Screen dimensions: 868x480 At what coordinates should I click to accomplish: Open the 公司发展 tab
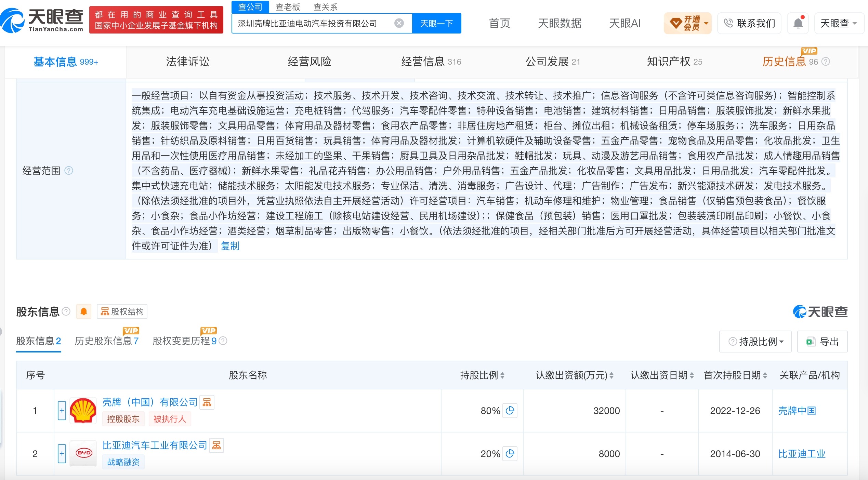point(553,62)
